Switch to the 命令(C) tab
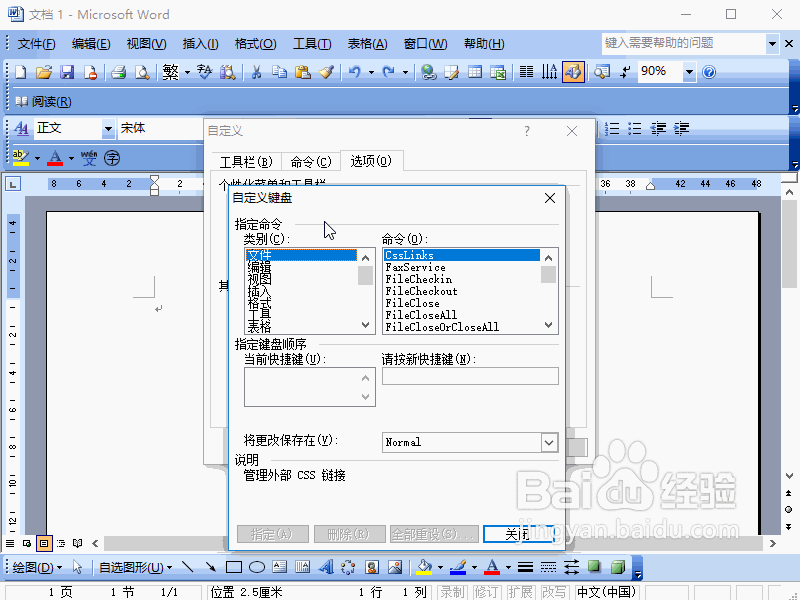The height and width of the screenshot is (600, 800). 311,162
